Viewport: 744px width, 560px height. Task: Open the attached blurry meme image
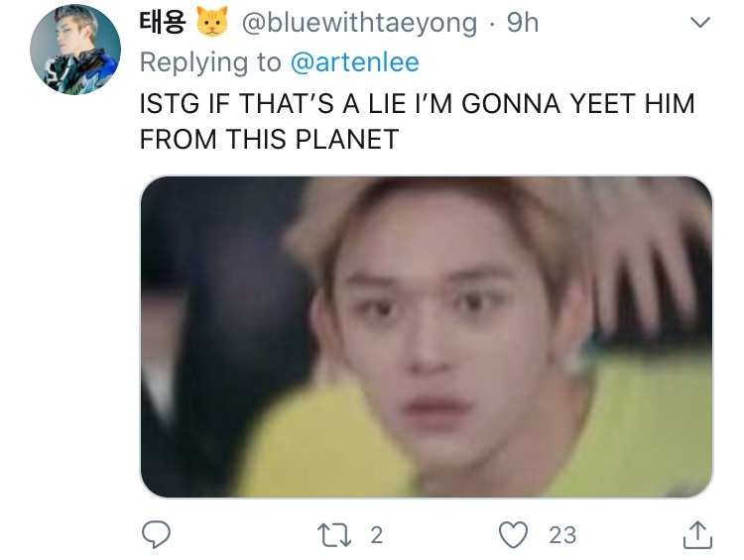tap(427, 337)
